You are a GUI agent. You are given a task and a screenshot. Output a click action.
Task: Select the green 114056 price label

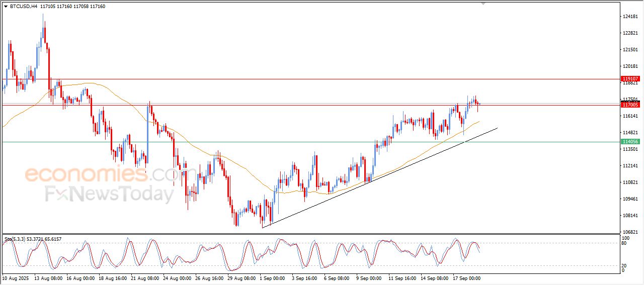coord(630,142)
